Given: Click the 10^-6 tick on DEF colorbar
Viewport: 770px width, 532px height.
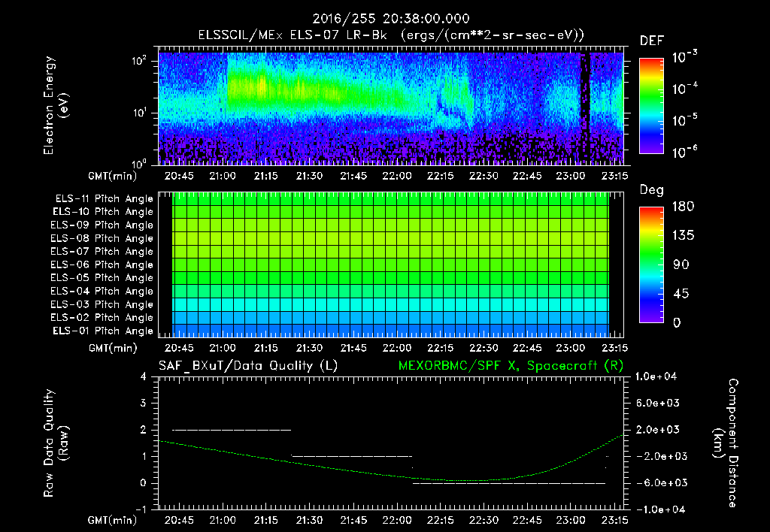Looking at the screenshot, I should (x=684, y=152).
